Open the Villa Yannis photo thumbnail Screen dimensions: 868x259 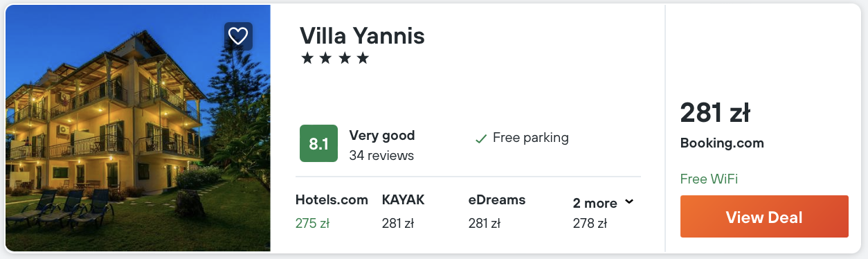point(138,128)
